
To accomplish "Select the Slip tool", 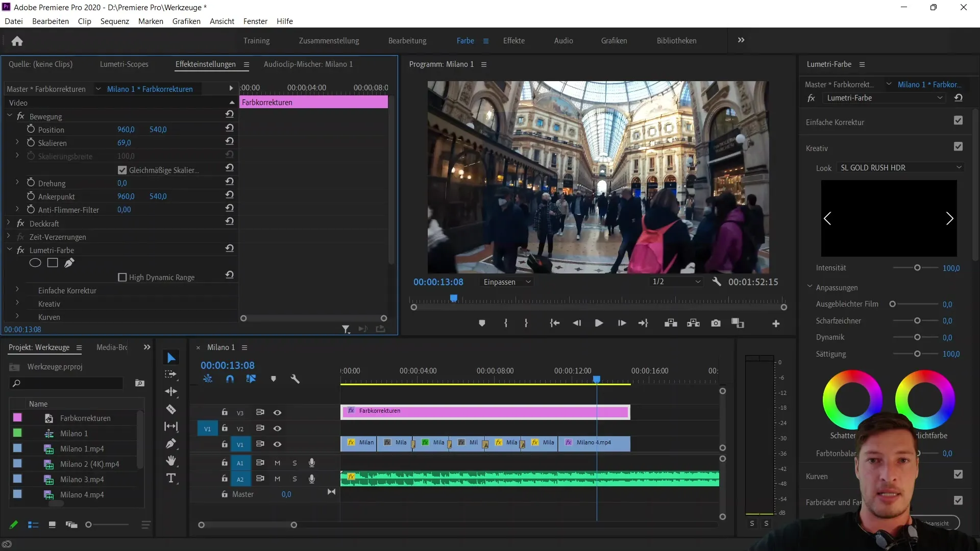I will [171, 427].
